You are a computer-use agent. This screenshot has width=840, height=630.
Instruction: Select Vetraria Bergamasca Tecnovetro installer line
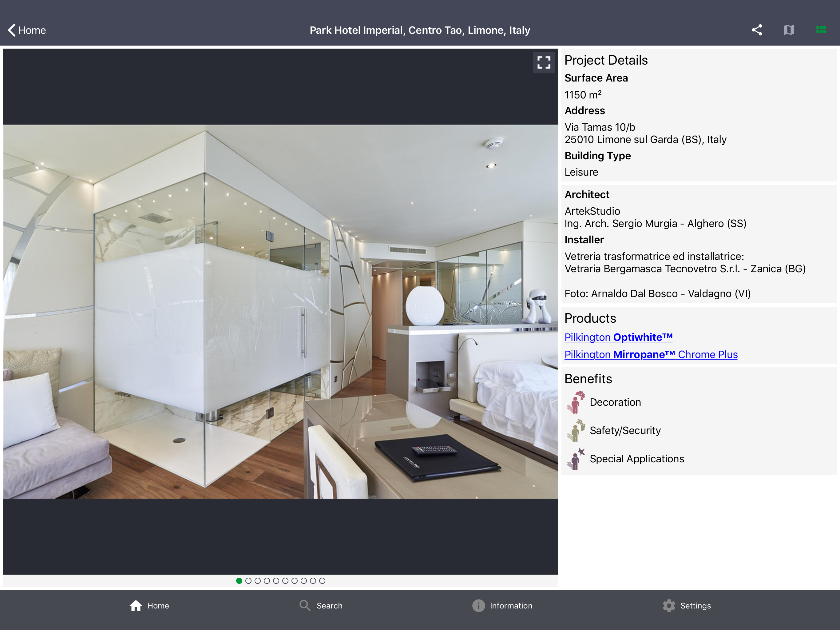click(685, 269)
